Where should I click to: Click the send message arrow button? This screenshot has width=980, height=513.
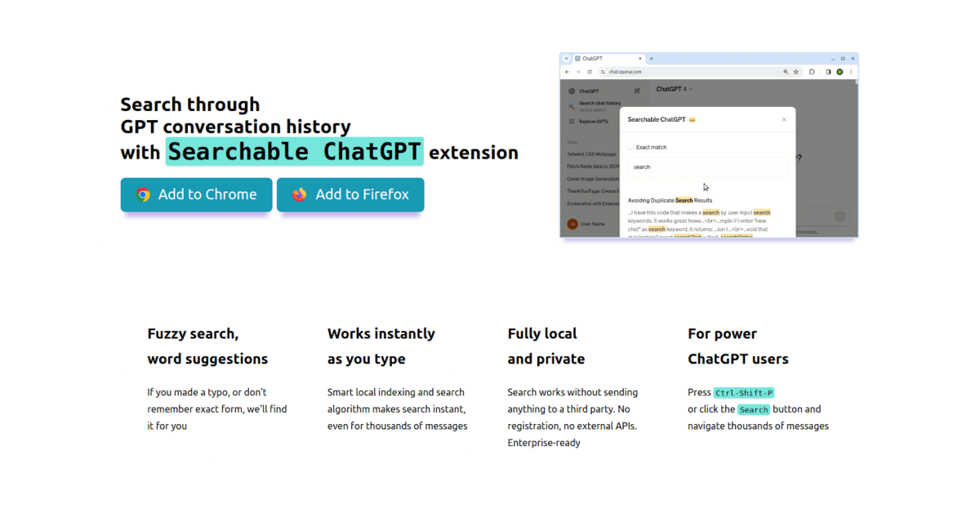(840, 216)
